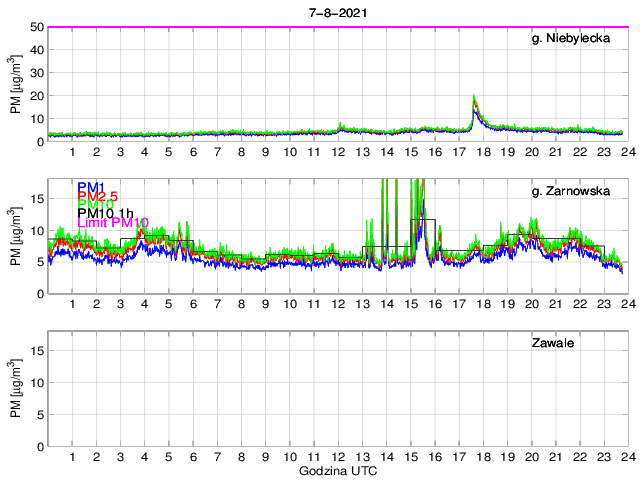640x480 pixels.
Task: Click the 50 y-axis tick in top panel
Action: pyautogui.click(x=36, y=27)
